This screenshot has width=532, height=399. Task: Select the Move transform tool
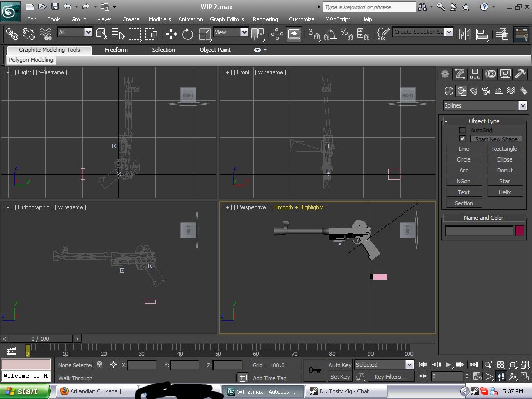(x=170, y=34)
